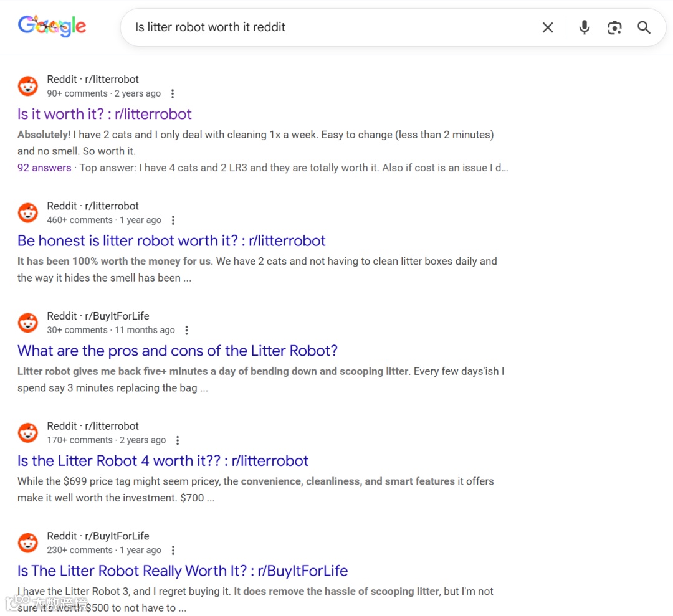
Task: Click Reddit icon of 'Is it worth it?' result
Action: click(x=28, y=86)
